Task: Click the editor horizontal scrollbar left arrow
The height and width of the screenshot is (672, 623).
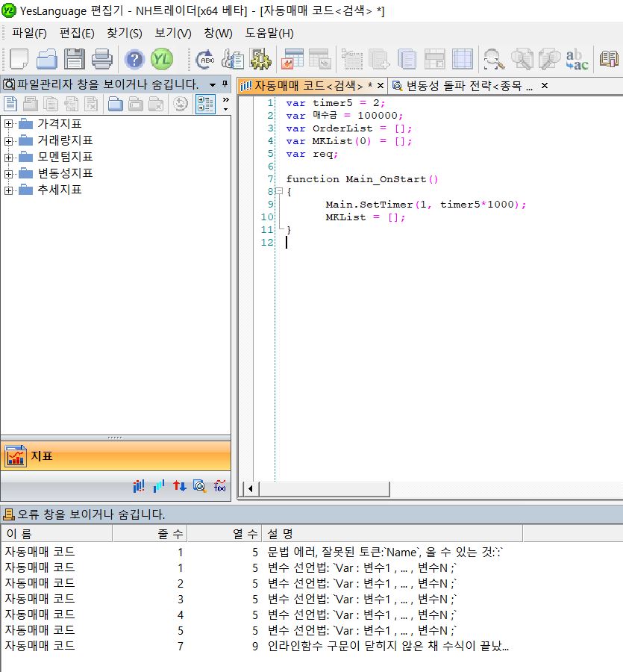Action: 250,488
